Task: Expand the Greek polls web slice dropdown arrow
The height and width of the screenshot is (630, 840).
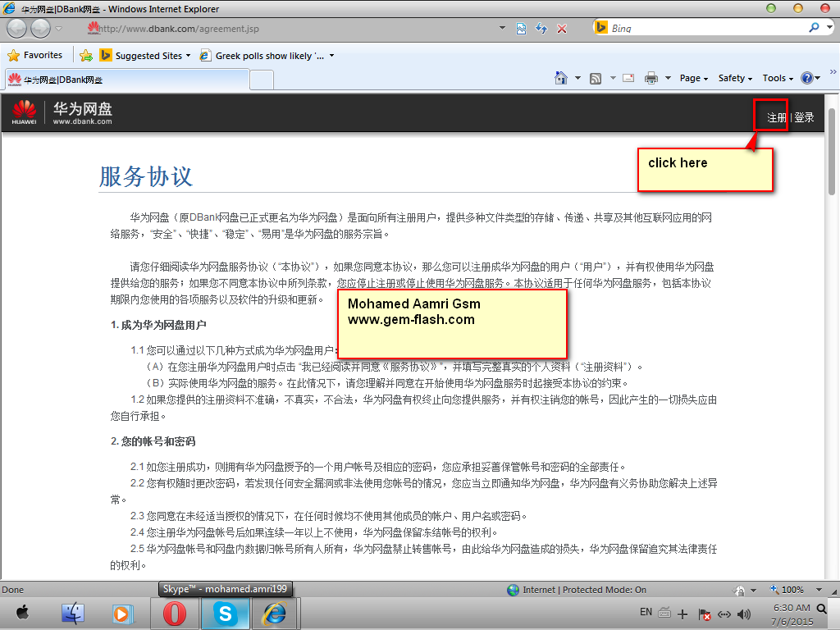Action: (331, 56)
